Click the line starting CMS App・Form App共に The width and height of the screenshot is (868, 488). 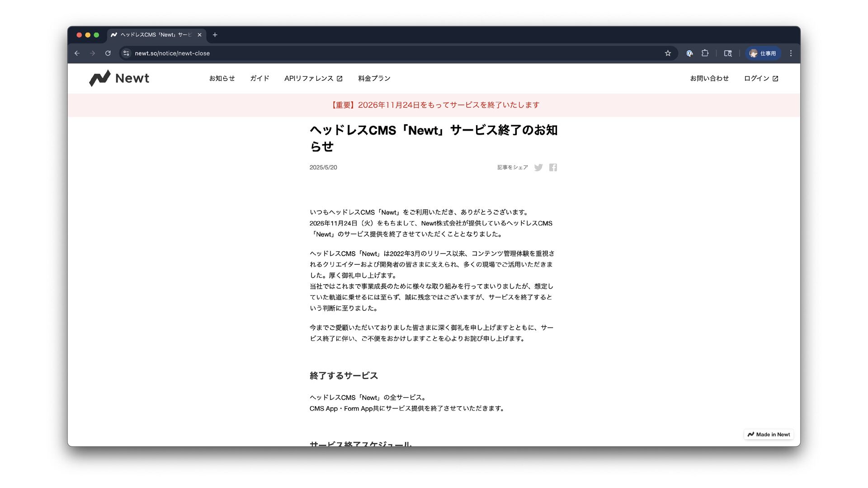point(407,408)
